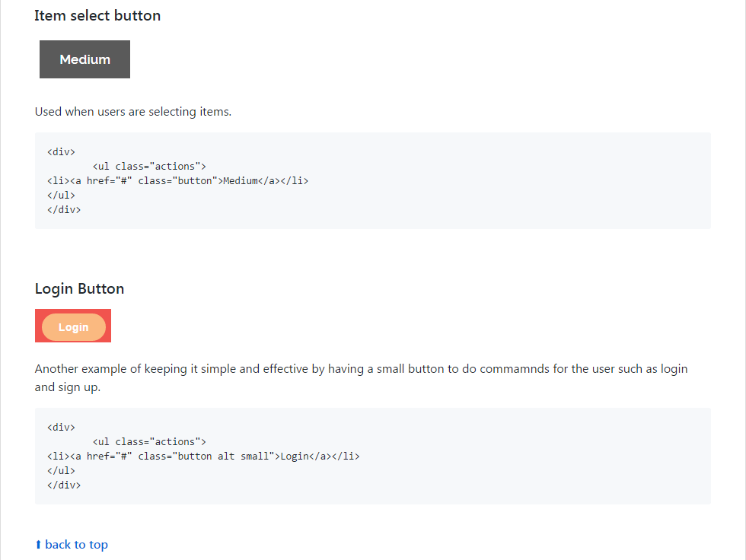Click the orange Login button
The height and width of the screenshot is (560, 746).
tap(74, 327)
